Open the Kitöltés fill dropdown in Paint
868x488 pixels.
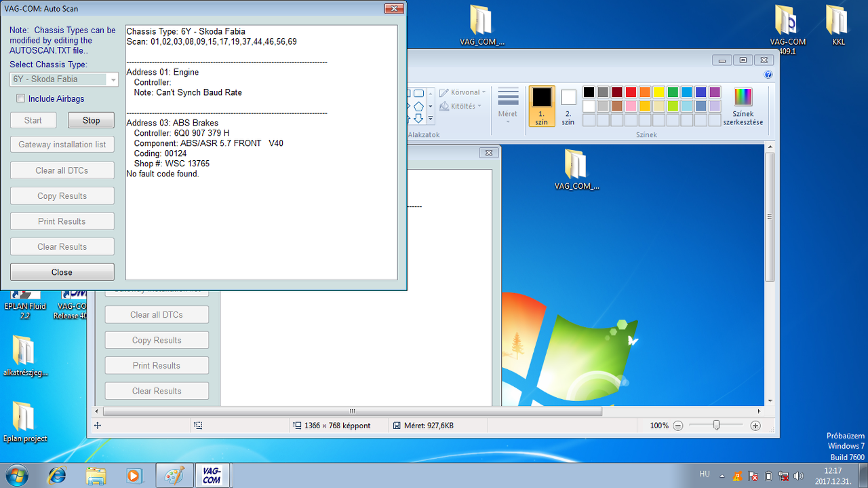pyautogui.click(x=460, y=106)
